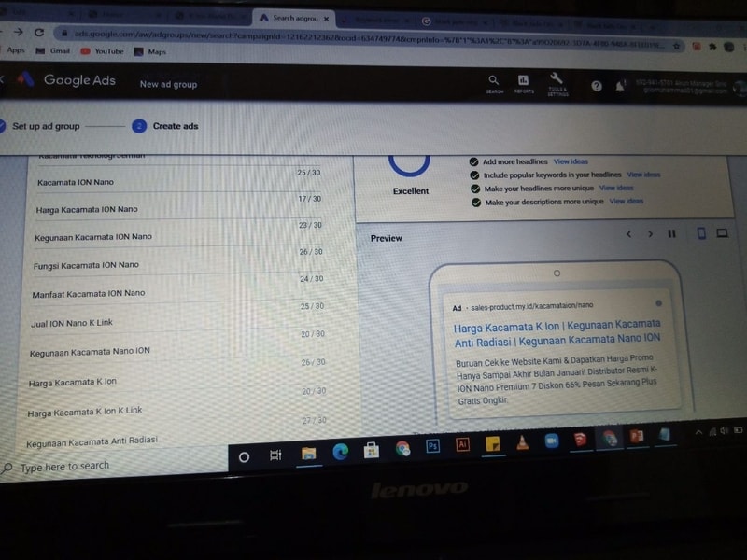Screen dimensions: 747x560
Task: Edit the Jual ION Nano K Link headline
Action: coord(71,323)
